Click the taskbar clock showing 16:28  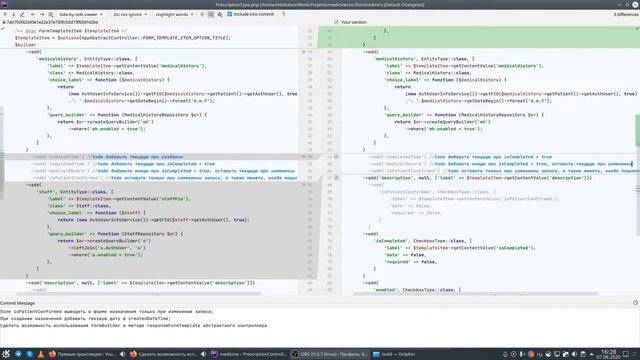click(608, 354)
